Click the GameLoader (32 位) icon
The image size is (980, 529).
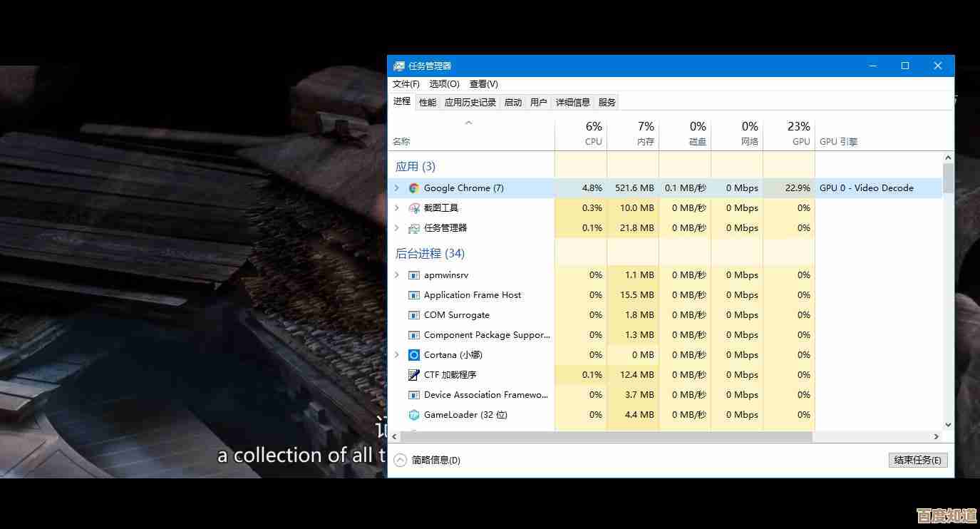(413, 415)
